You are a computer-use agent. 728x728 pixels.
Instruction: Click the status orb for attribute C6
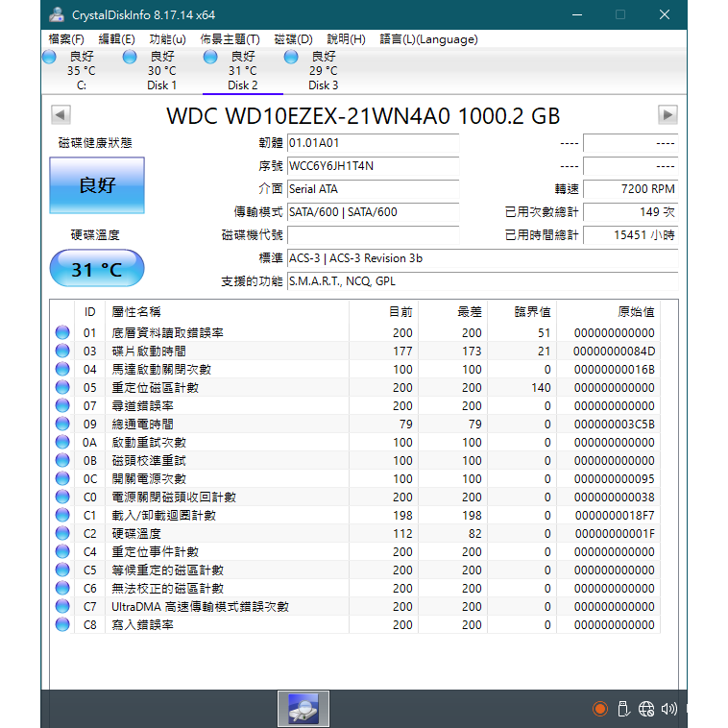(x=62, y=588)
